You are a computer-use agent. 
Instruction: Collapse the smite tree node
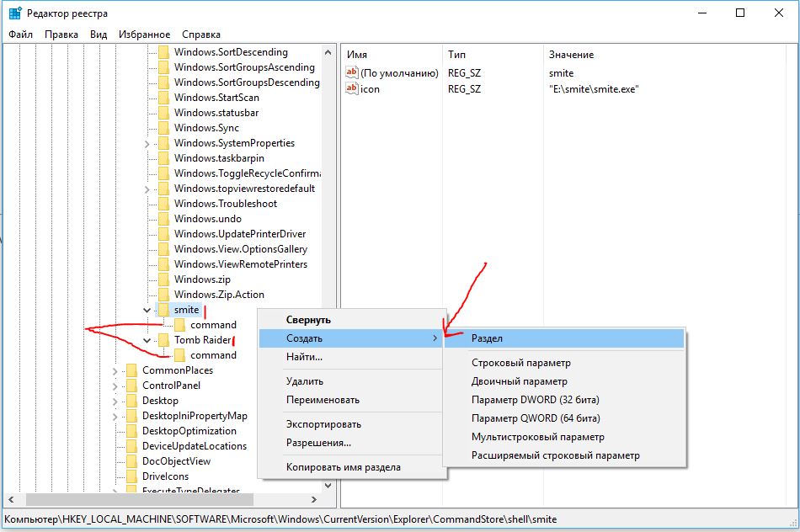(x=147, y=310)
